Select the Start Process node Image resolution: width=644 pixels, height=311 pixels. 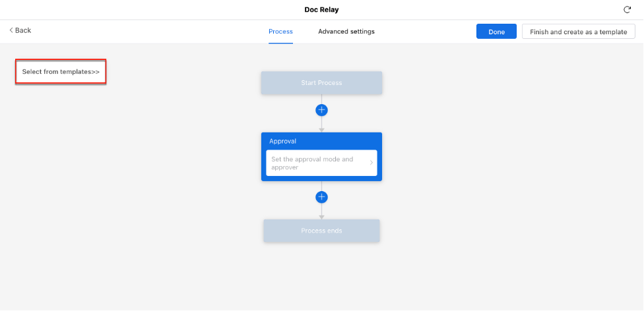321,83
